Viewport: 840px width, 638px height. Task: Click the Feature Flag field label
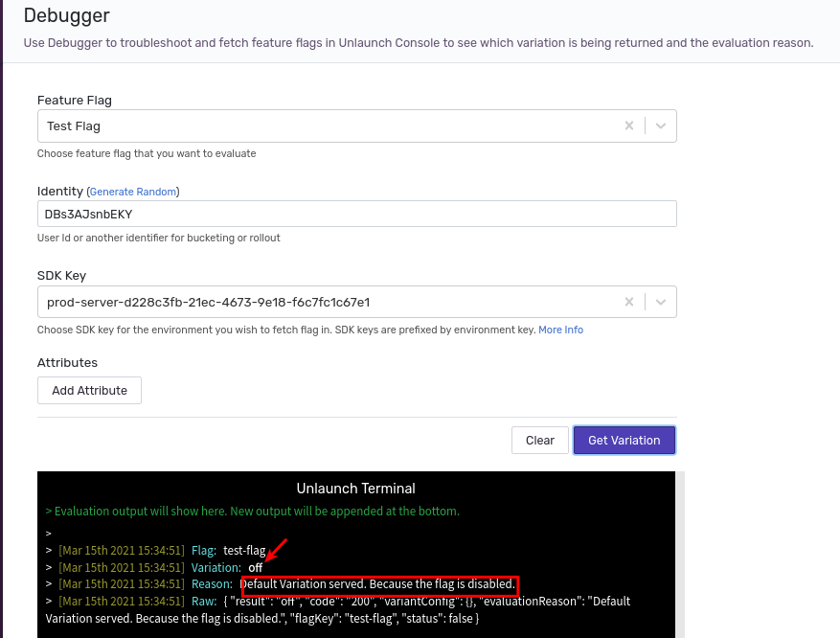pyautogui.click(x=75, y=101)
